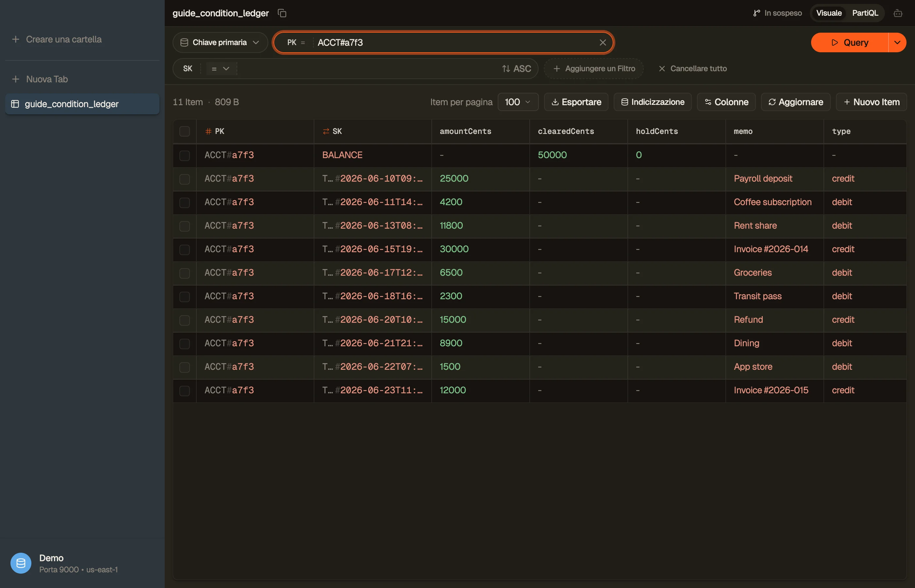This screenshot has width=915, height=588.
Task: Run the Query
Action: point(850,42)
